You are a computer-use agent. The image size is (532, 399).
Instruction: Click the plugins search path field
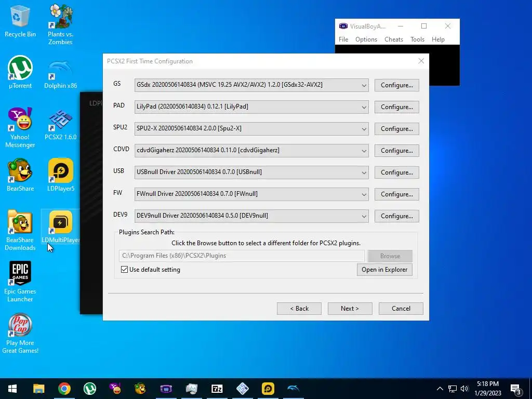pos(242,256)
